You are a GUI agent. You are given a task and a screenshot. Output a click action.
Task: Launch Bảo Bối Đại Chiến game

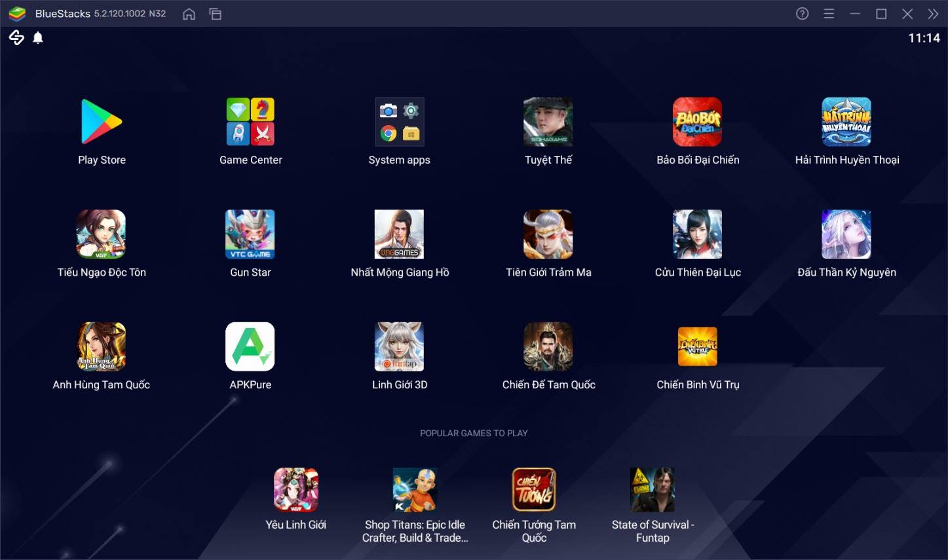click(x=698, y=122)
